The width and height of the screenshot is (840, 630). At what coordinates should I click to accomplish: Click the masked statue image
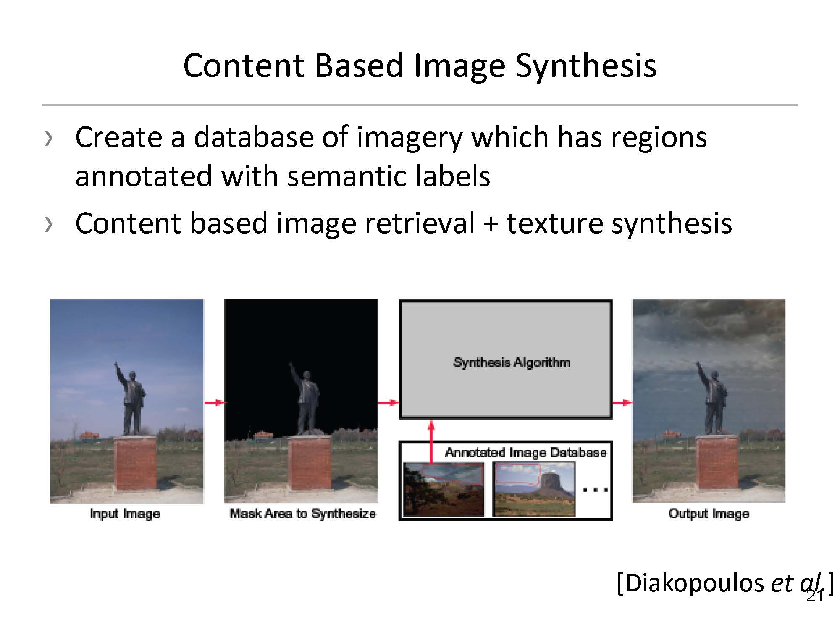pos(301,401)
